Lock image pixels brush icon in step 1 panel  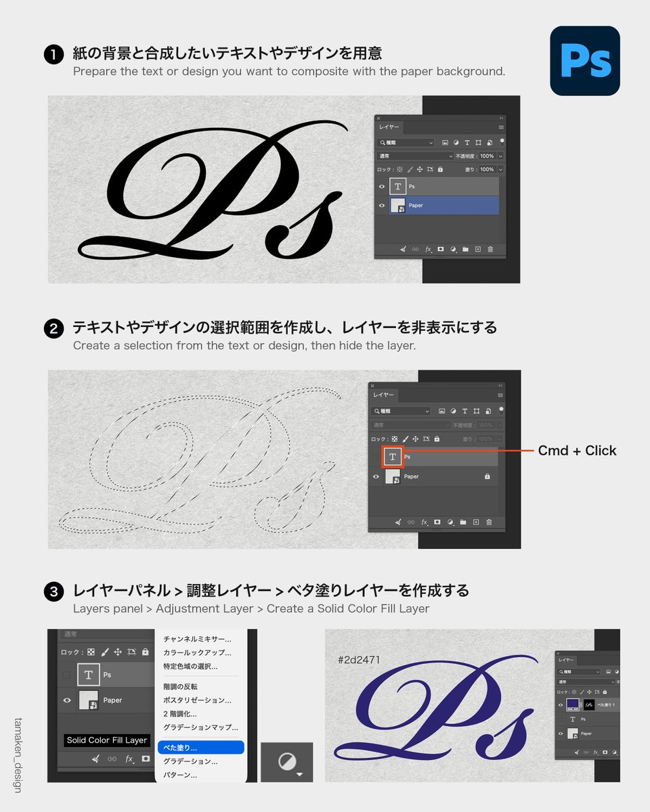coord(410,169)
